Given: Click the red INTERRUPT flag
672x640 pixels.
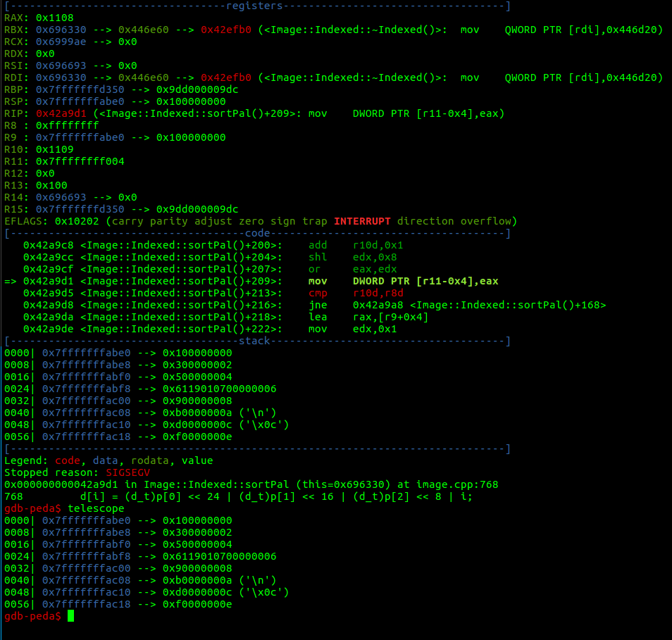Looking at the screenshot, I should point(362,222).
